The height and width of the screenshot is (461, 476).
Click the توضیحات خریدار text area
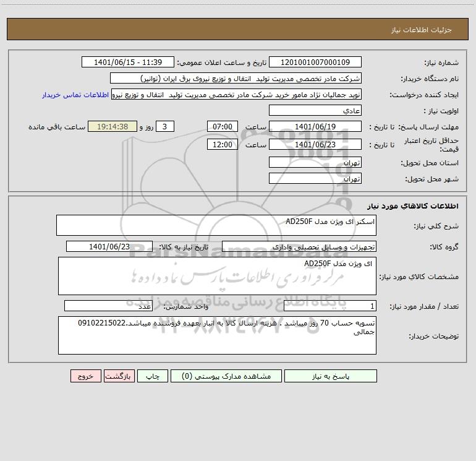217,335
